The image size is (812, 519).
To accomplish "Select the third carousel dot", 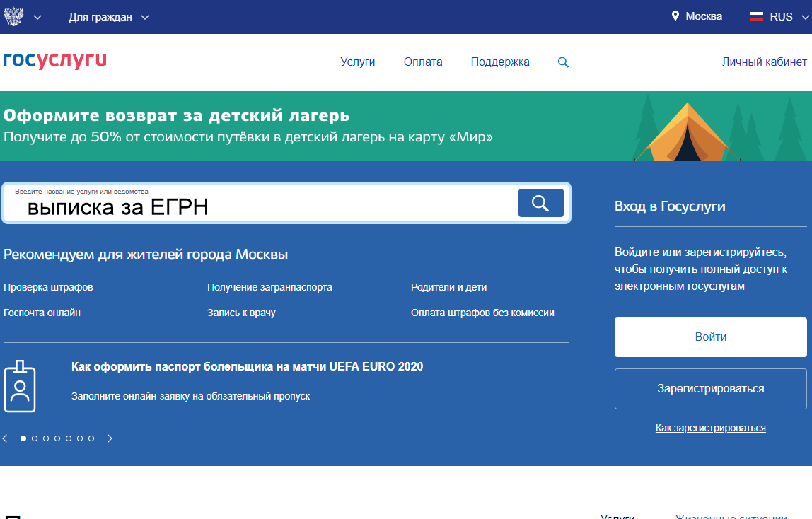I will click(46, 438).
